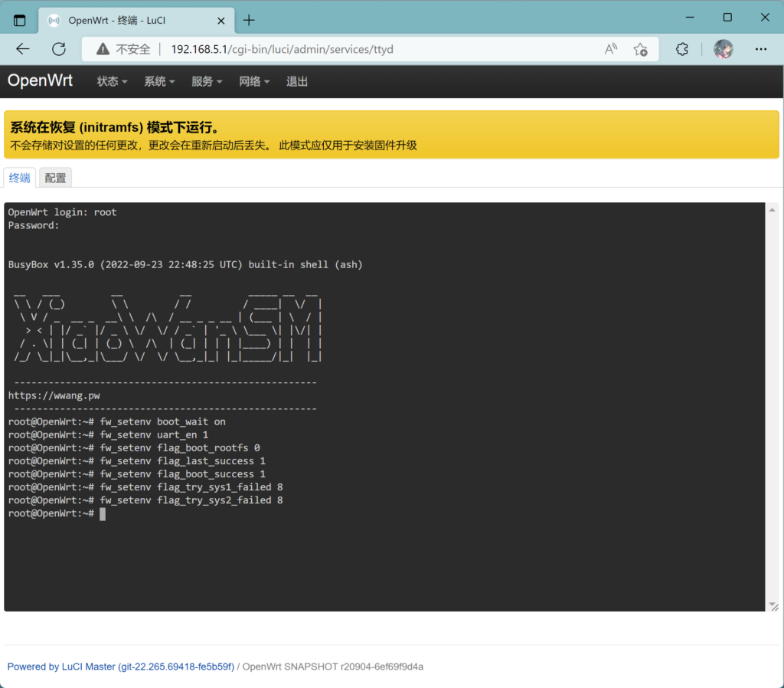Expand the 网络 dropdown menu
Image resolution: width=784 pixels, height=688 pixels.
[x=254, y=81]
